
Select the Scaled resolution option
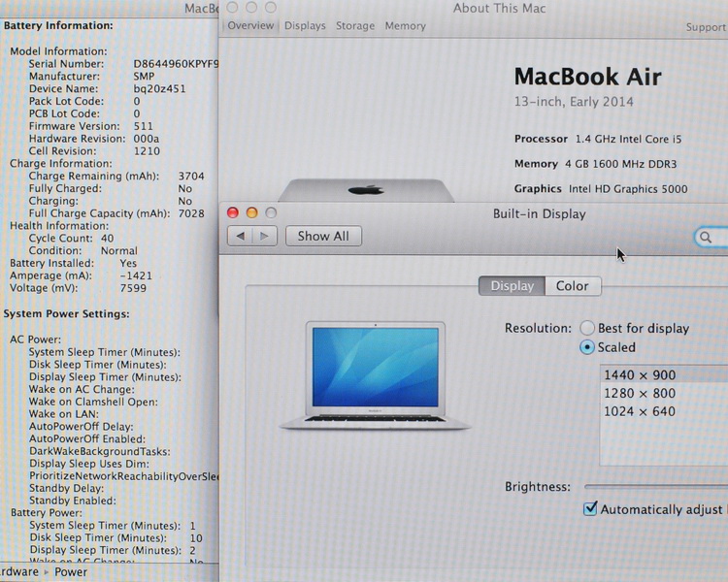587,347
